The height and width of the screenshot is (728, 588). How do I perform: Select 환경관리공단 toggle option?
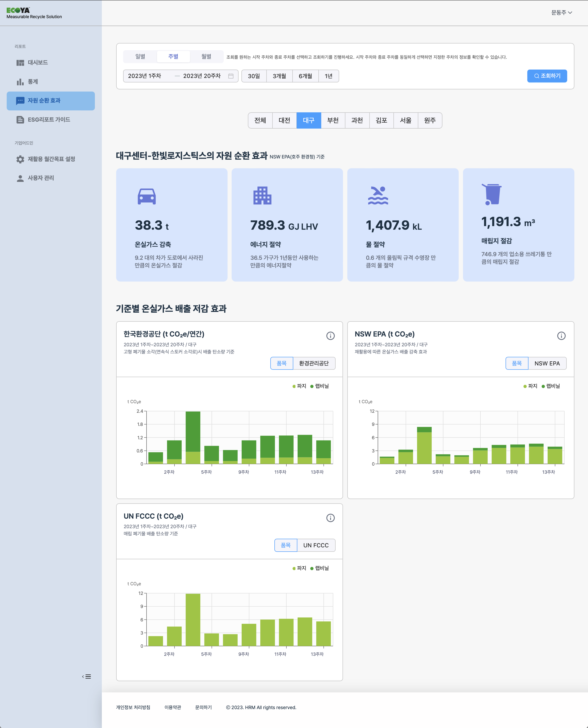(314, 363)
